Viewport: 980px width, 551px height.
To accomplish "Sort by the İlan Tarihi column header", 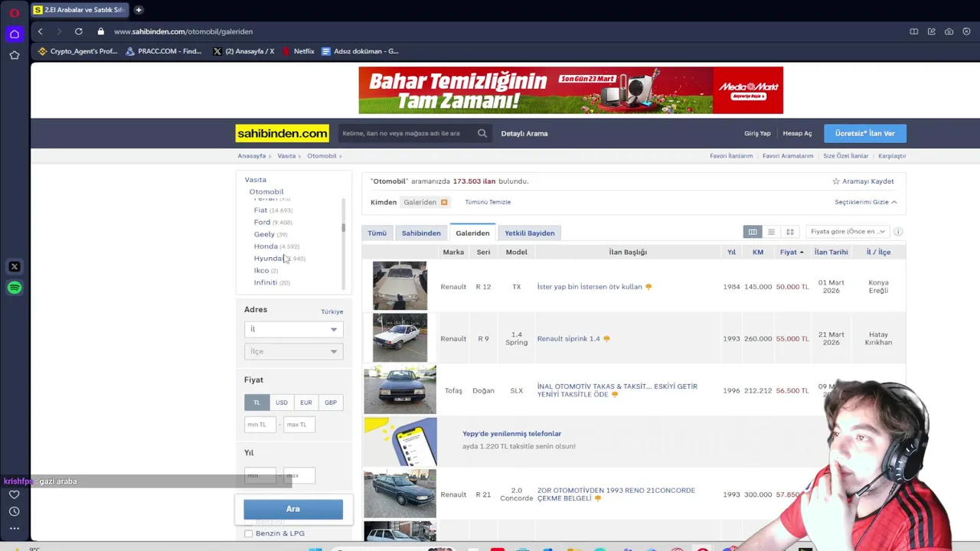I will tap(831, 252).
